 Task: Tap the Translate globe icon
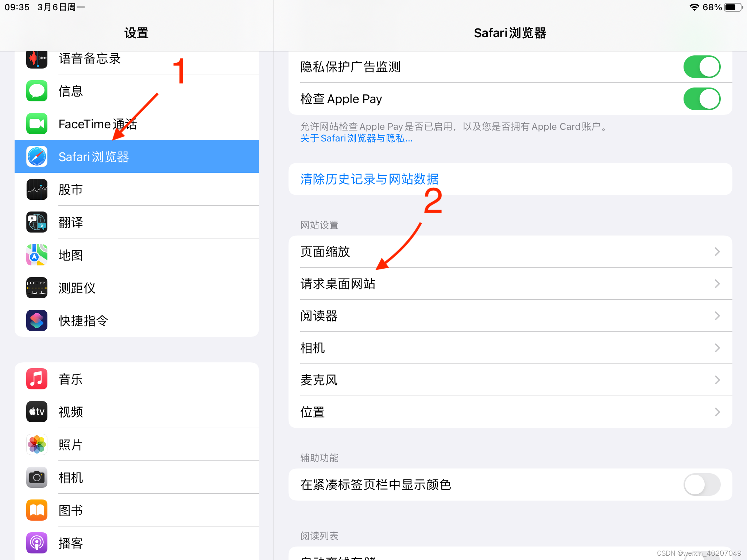(x=37, y=222)
